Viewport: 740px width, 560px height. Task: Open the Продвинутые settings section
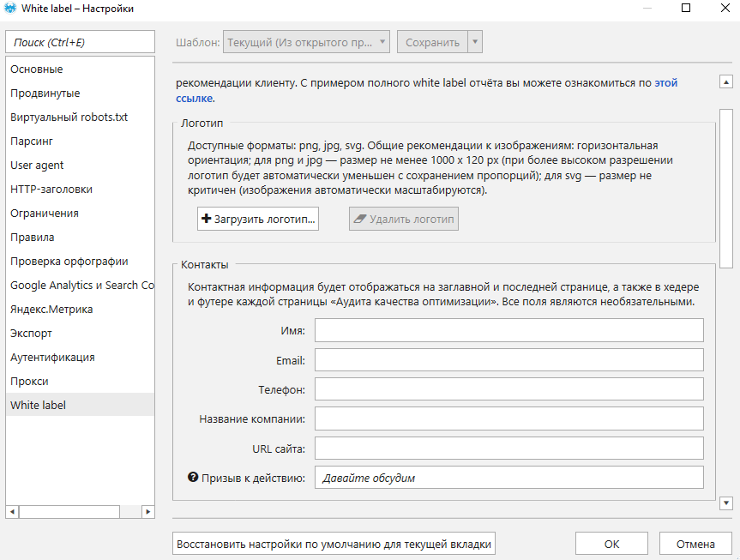click(x=81, y=93)
